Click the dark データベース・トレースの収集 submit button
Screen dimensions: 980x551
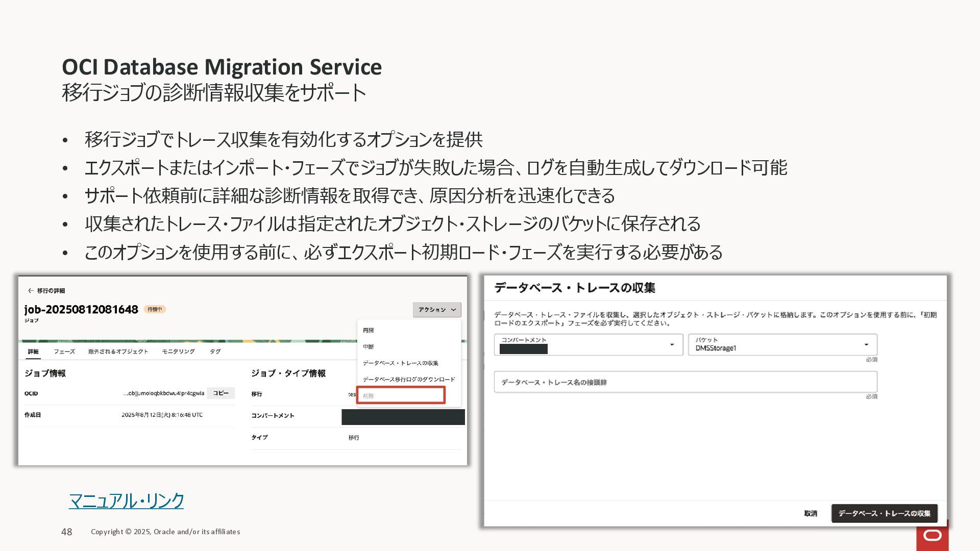(885, 514)
